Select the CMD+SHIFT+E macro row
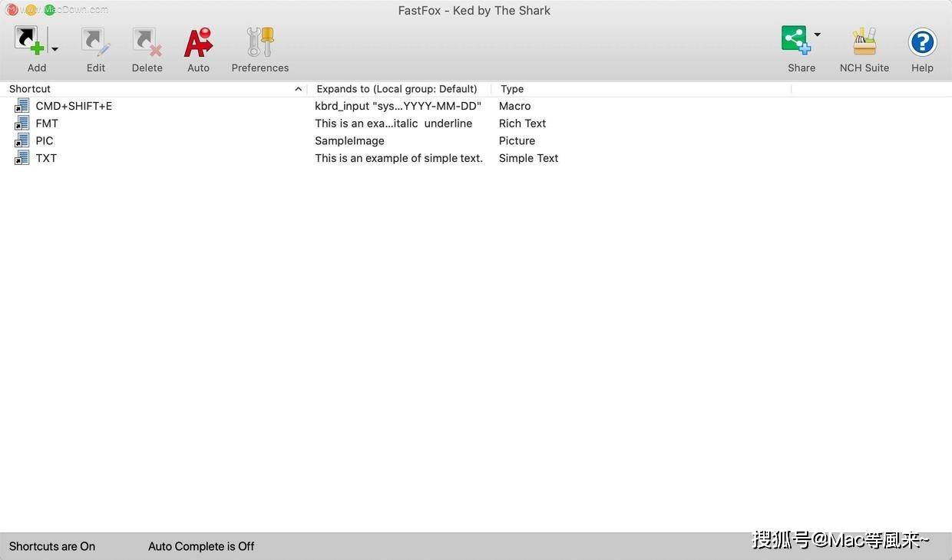The height and width of the screenshot is (560, 952). (x=73, y=106)
